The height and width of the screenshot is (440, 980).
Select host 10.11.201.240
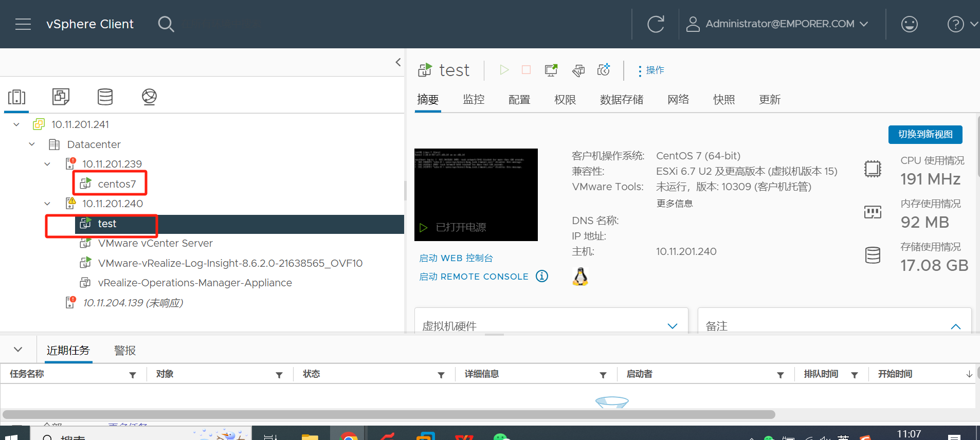[x=113, y=204]
